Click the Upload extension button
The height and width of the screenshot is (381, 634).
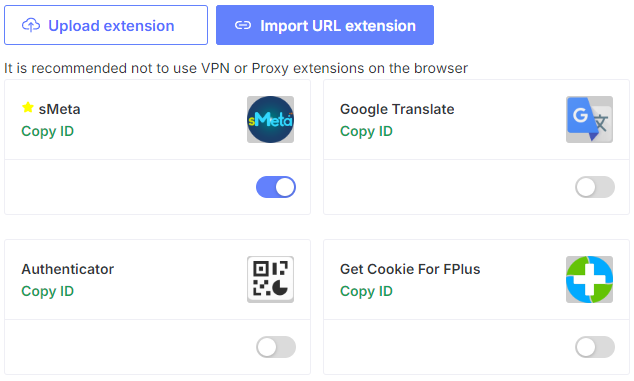(106, 25)
